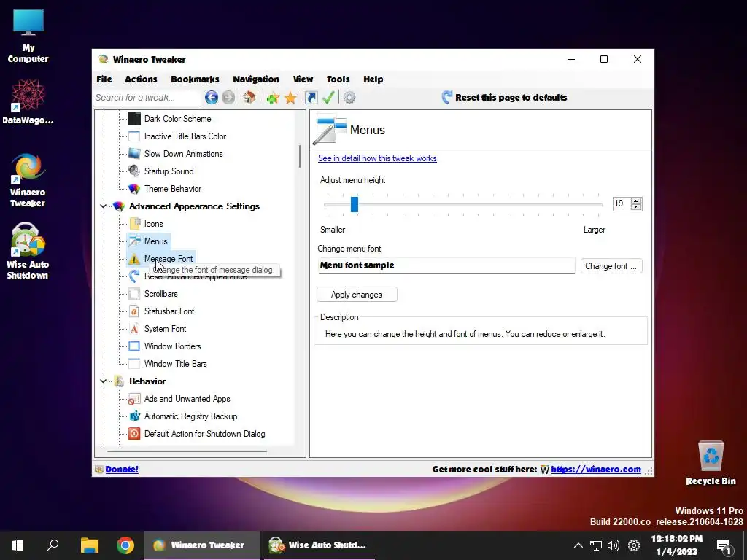The image size is (747, 560).
Task: Click Reset this page to defaults
Action: 505,98
